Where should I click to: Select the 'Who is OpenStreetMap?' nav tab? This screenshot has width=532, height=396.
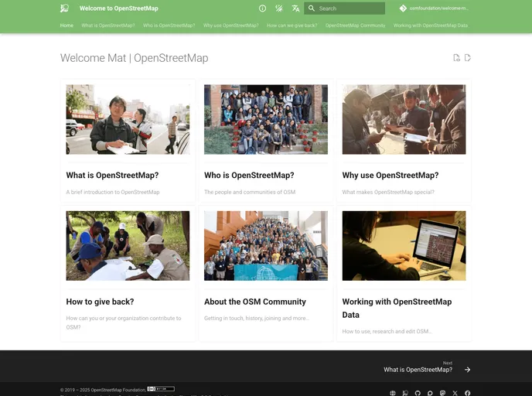169,26
